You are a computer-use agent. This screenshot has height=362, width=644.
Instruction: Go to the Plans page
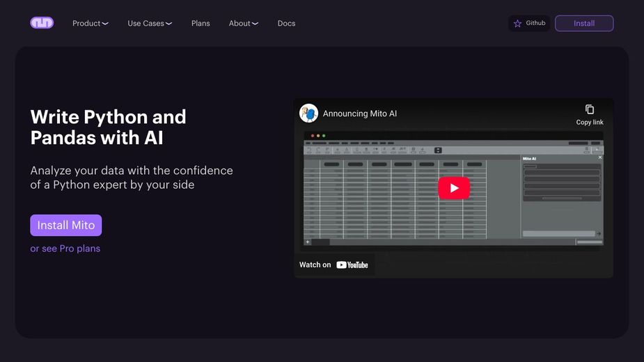[201, 24]
